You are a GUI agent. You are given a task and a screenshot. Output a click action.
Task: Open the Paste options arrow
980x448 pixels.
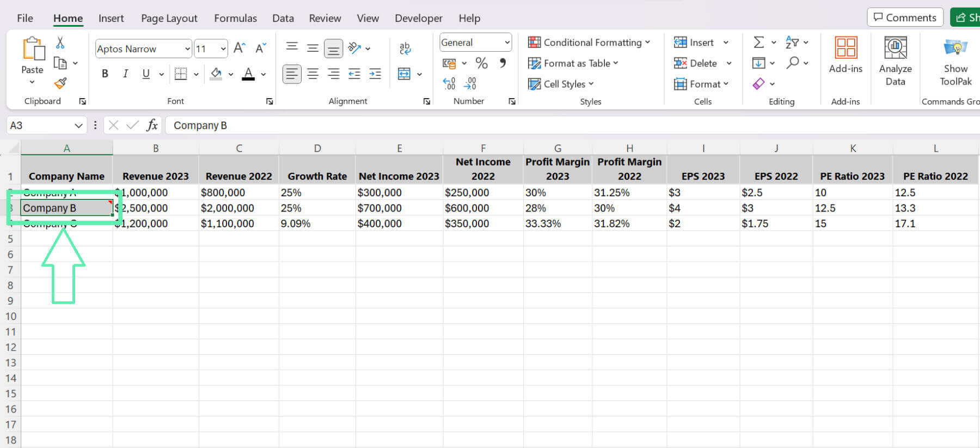32,82
